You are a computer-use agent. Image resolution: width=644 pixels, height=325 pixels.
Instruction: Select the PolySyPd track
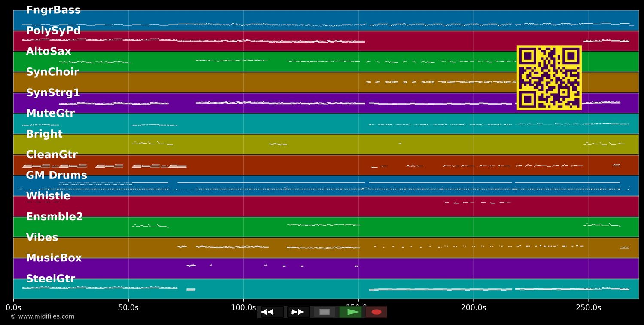53,31
